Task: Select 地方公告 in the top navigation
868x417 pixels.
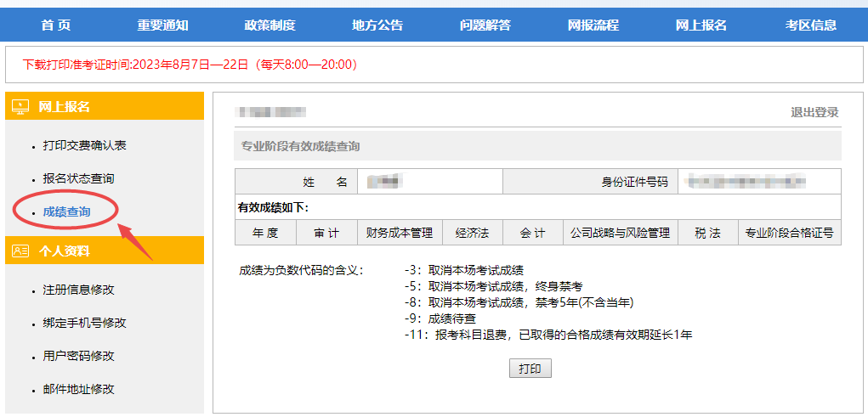Action: click(377, 25)
